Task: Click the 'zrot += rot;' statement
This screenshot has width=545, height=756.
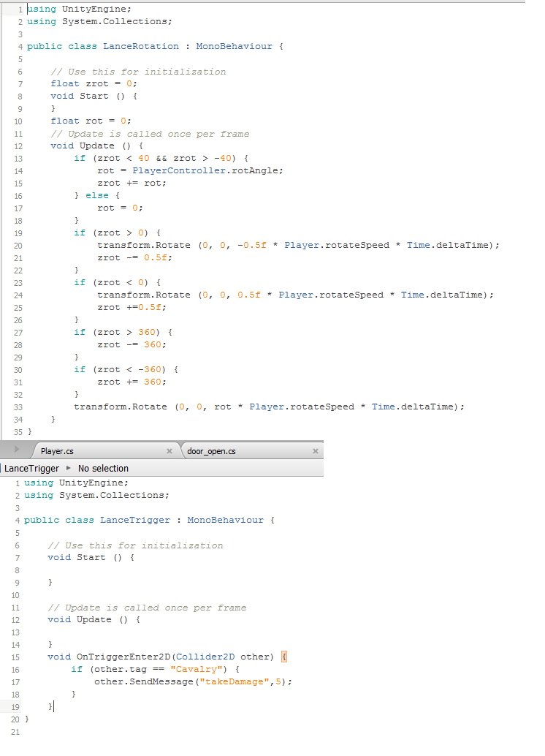Action: click(x=132, y=184)
